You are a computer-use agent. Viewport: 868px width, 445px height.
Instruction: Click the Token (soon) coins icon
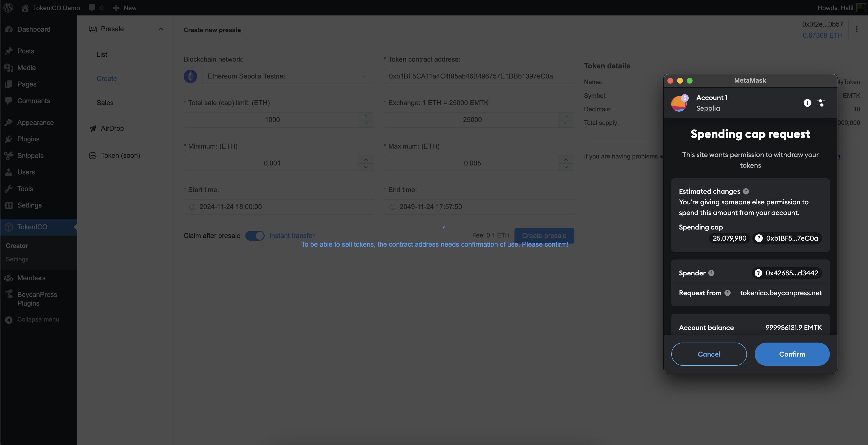click(x=93, y=155)
